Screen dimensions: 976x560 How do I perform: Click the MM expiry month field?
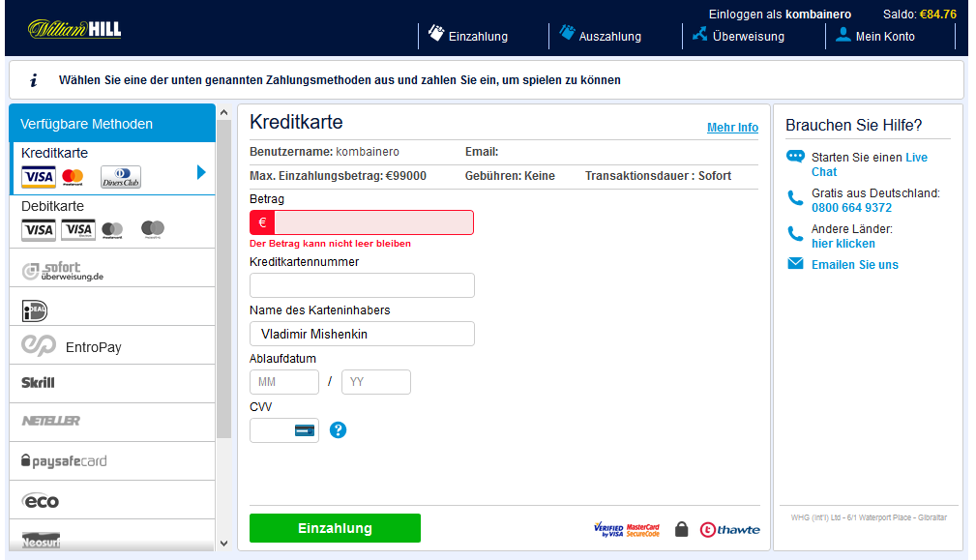pos(283,382)
